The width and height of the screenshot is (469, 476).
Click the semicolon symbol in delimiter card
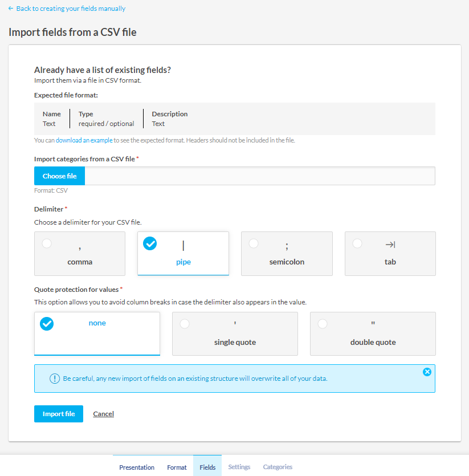287,246
